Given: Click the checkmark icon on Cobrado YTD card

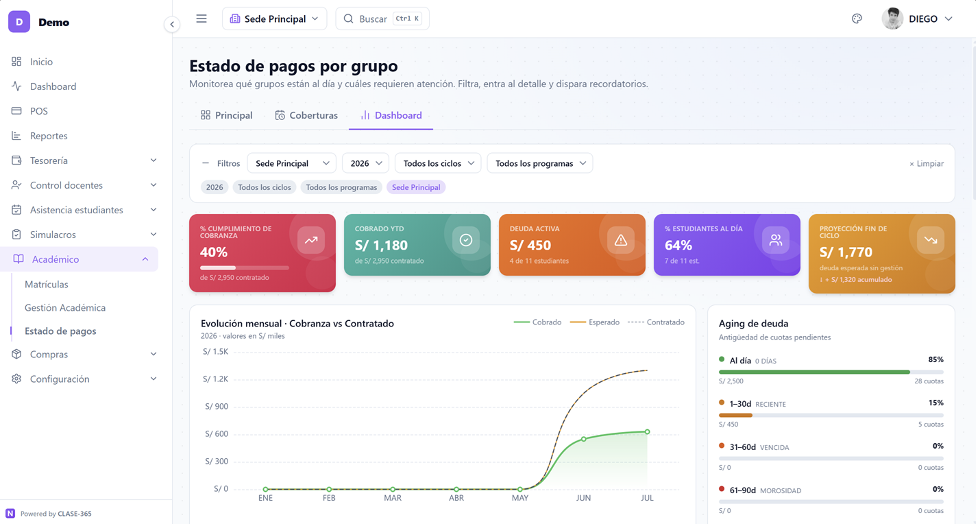Looking at the screenshot, I should (466, 240).
